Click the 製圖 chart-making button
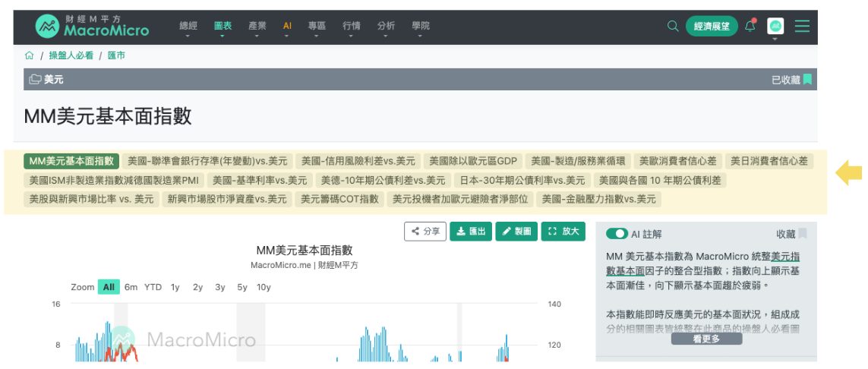 (x=516, y=232)
